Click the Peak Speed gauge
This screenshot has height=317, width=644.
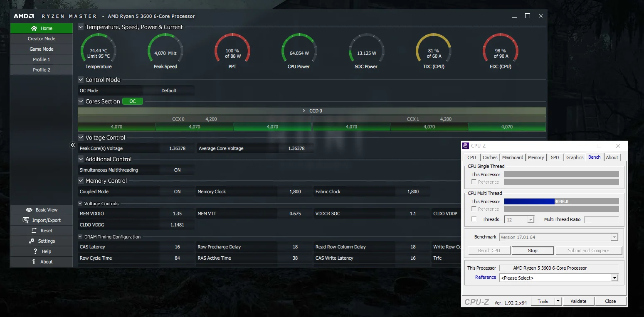pyautogui.click(x=165, y=52)
